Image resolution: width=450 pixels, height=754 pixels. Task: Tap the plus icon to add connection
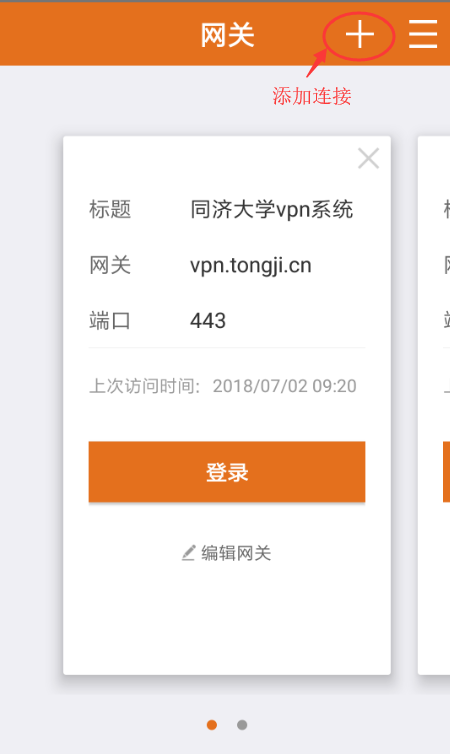click(x=360, y=35)
